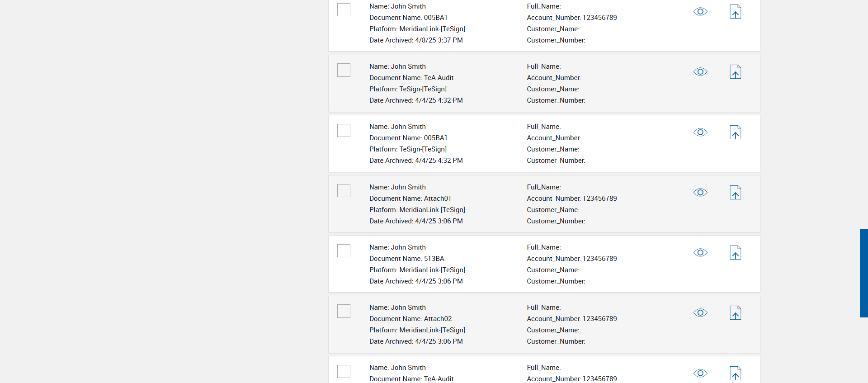Image resolution: width=868 pixels, height=383 pixels.
Task: View the Attach01 document via eye icon
Action: [x=700, y=193]
